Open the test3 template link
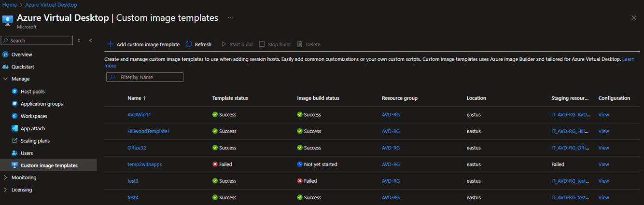 point(133,181)
